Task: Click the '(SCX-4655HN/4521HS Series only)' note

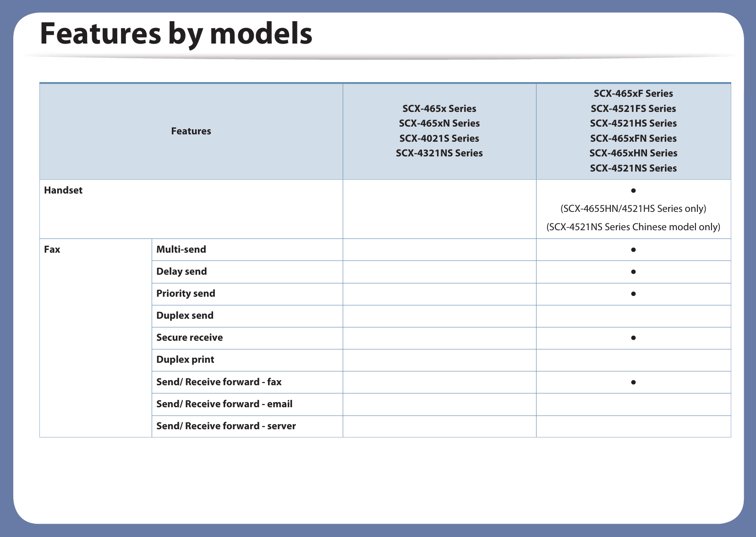Action: (633, 209)
